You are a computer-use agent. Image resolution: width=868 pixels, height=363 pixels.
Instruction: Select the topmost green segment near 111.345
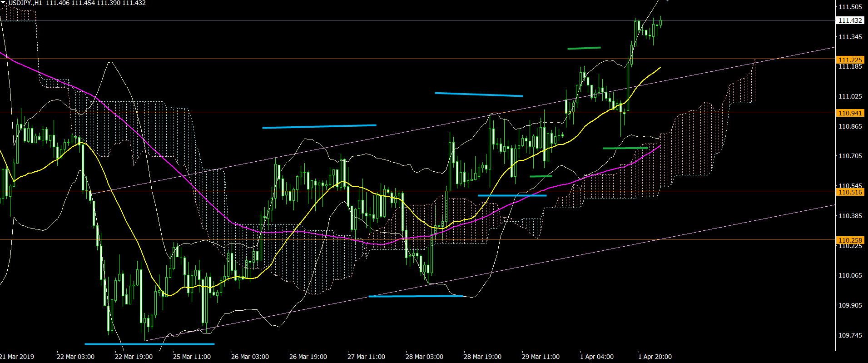coord(584,48)
